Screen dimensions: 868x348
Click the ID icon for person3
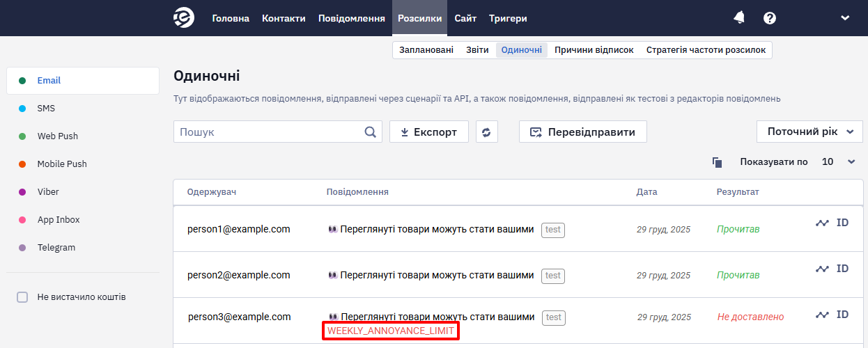click(842, 315)
